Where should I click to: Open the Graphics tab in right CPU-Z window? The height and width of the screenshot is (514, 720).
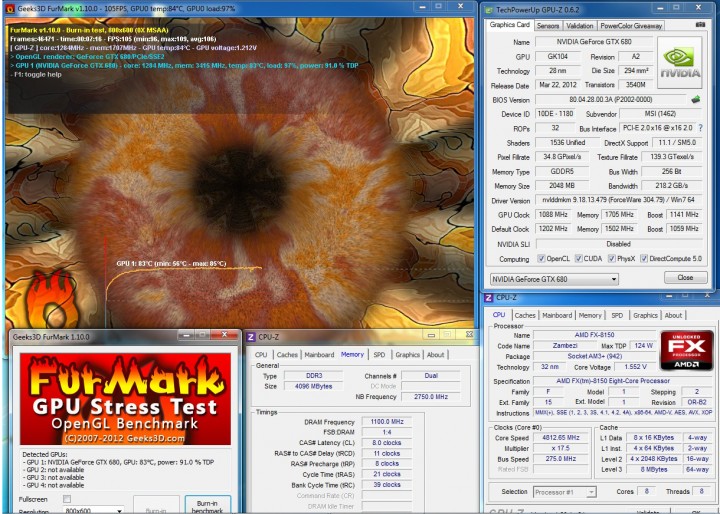tap(645, 315)
